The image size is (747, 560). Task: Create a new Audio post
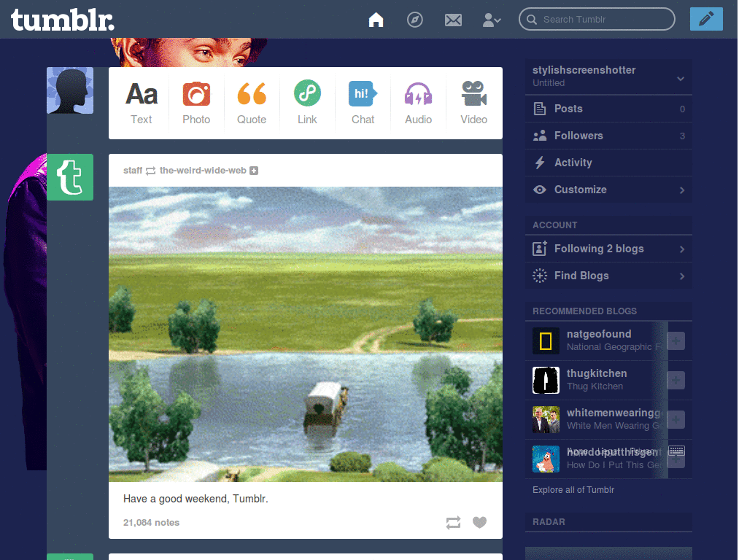tap(418, 103)
